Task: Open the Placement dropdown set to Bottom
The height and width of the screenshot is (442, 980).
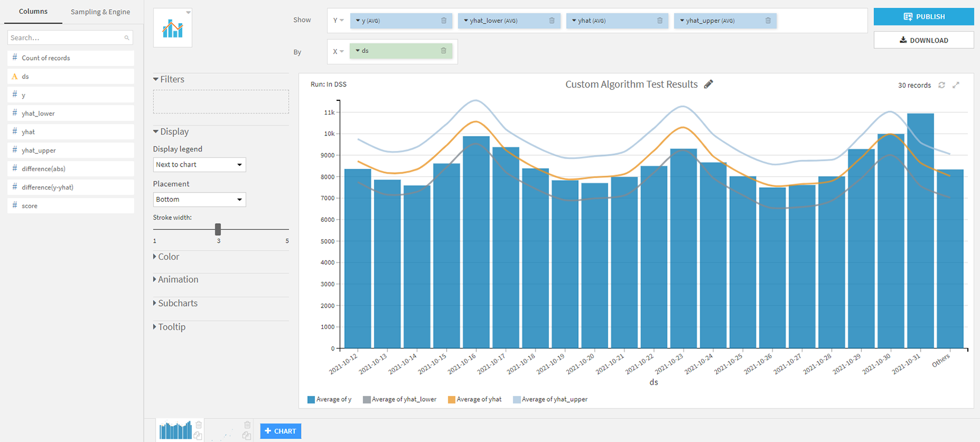Action: (199, 199)
